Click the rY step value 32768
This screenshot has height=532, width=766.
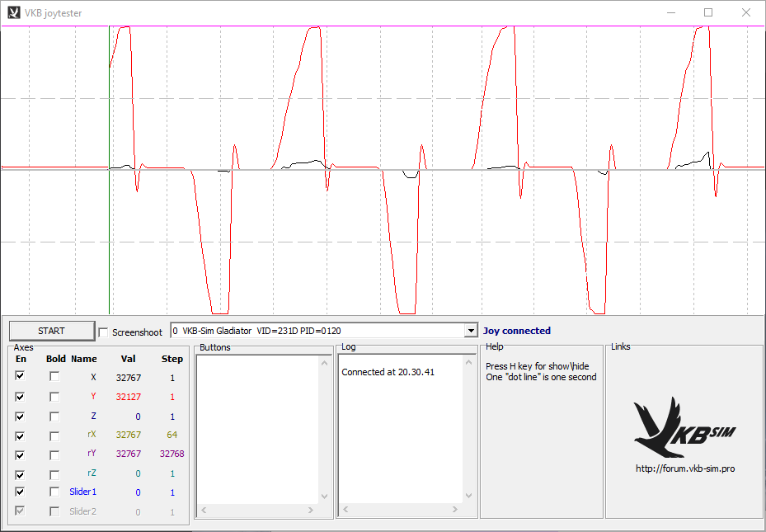click(x=172, y=454)
